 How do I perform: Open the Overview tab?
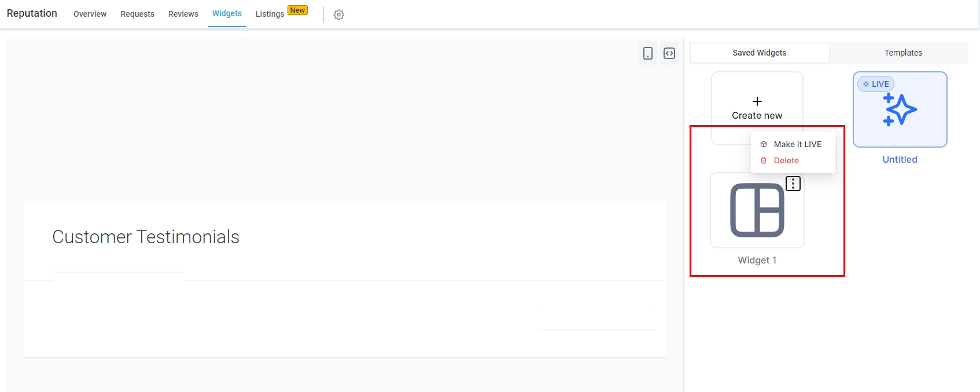[90, 14]
